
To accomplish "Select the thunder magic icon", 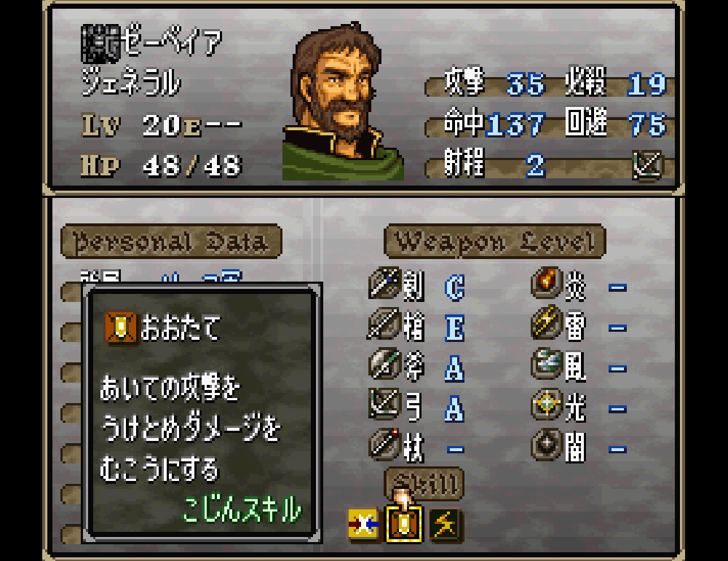I will 547,323.
